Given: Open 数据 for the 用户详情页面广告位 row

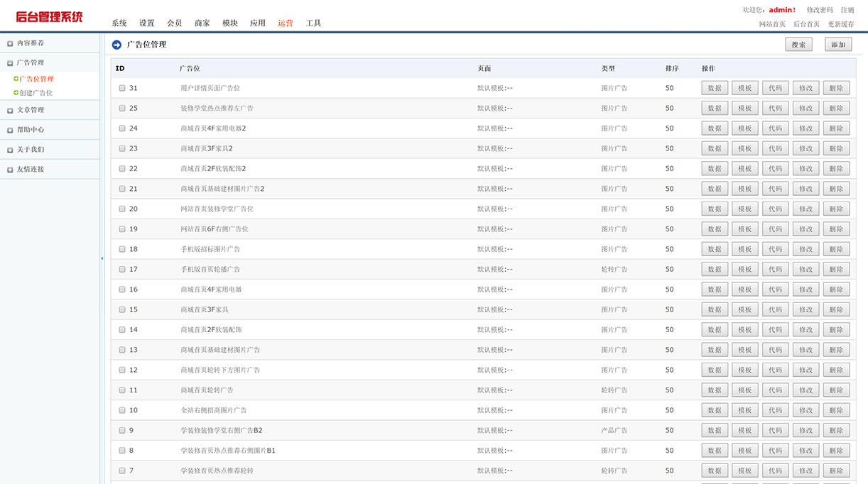Looking at the screenshot, I should coord(714,87).
